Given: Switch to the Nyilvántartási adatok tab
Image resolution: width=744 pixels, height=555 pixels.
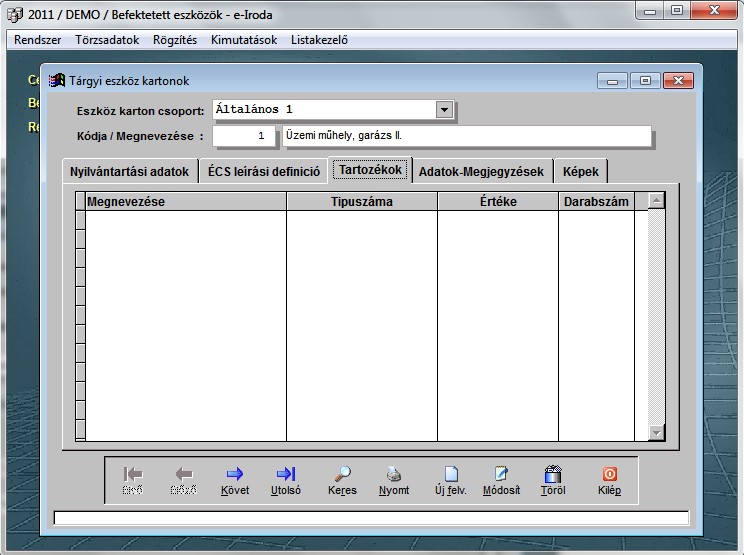Looking at the screenshot, I should coord(130,172).
